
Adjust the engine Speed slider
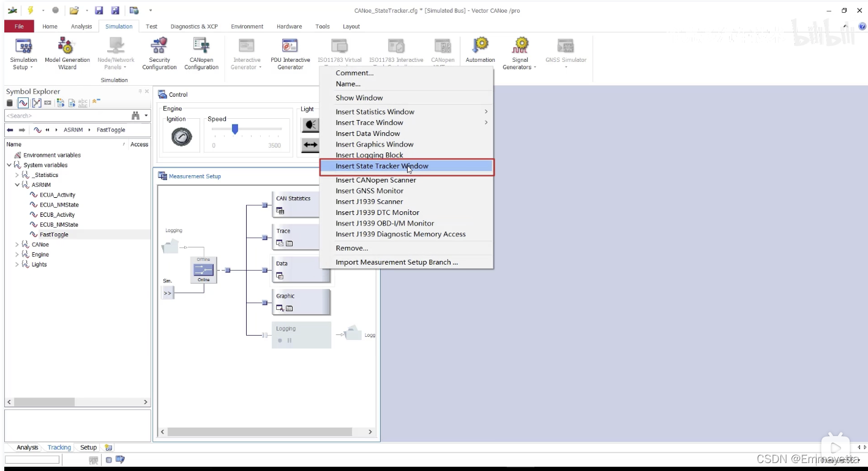tap(235, 129)
